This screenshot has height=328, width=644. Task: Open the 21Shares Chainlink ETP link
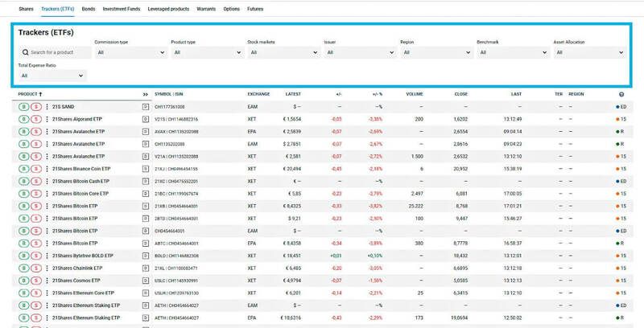coord(77,269)
